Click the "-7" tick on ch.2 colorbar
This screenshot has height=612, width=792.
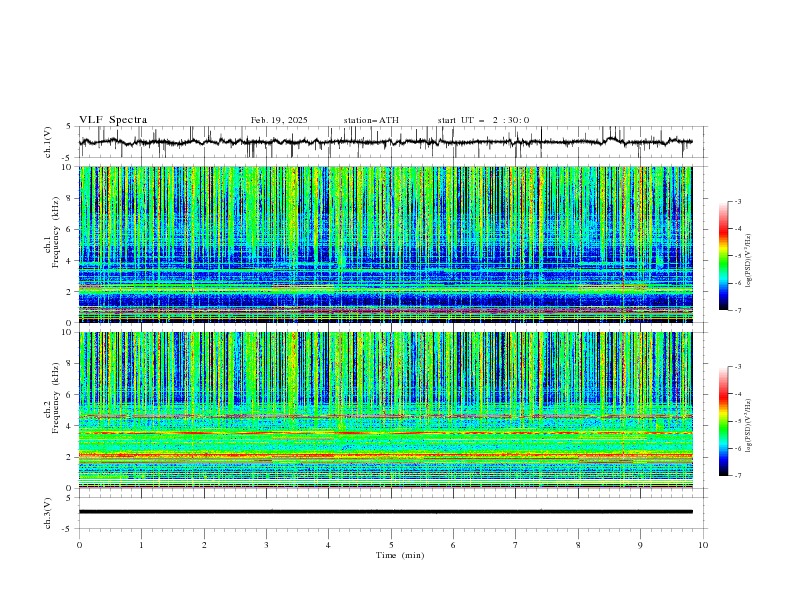pos(738,476)
